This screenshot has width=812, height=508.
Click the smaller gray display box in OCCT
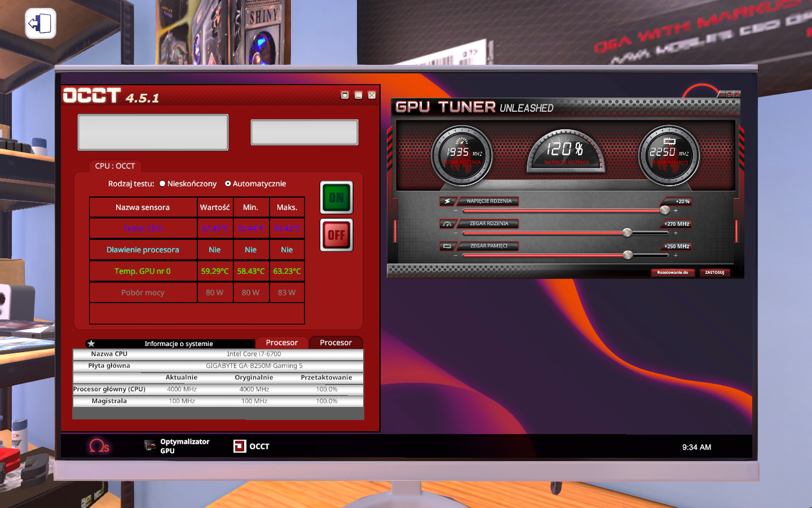pos(304,132)
